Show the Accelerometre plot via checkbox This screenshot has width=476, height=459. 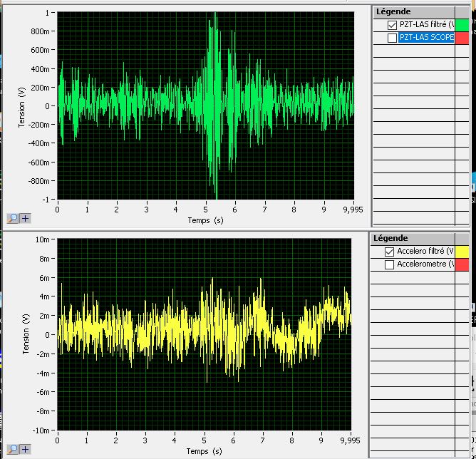pyautogui.click(x=389, y=264)
